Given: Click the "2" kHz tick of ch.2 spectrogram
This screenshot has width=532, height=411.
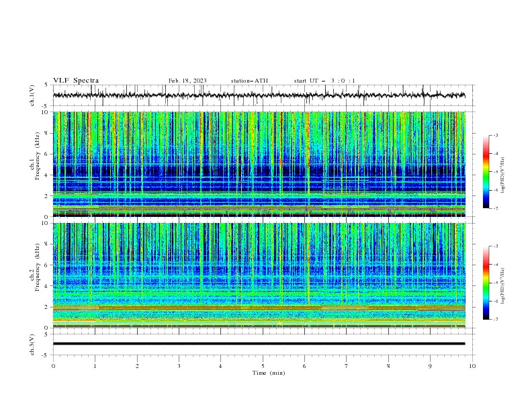Looking at the screenshot, I should [x=48, y=307].
